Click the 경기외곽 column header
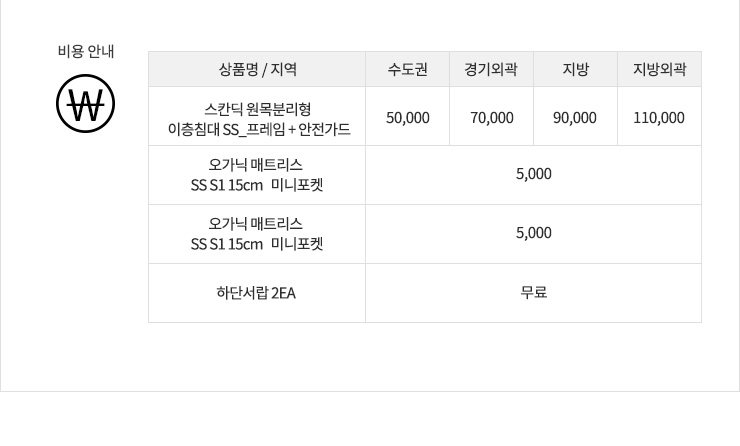The image size is (740, 446). [491, 70]
